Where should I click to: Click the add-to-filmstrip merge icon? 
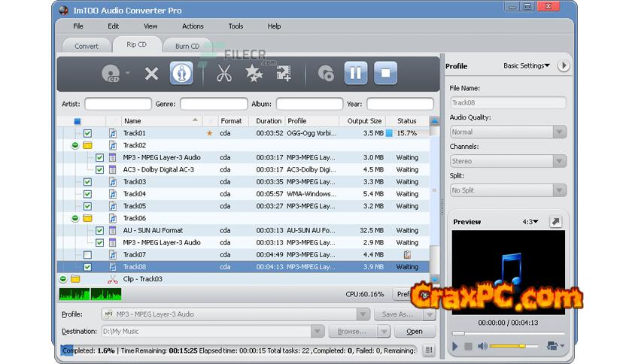pyautogui.click(x=284, y=73)
